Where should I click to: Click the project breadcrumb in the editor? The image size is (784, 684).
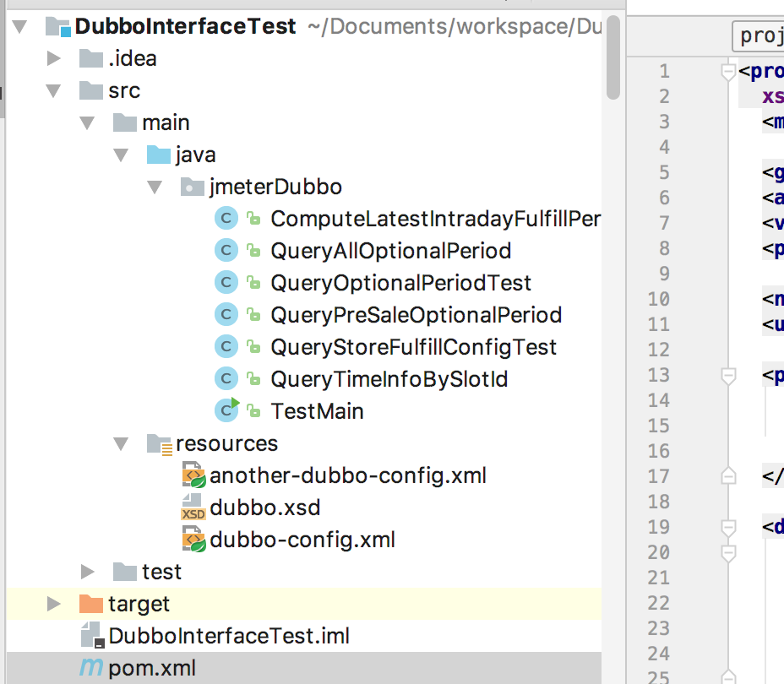[x=759, y=36]
